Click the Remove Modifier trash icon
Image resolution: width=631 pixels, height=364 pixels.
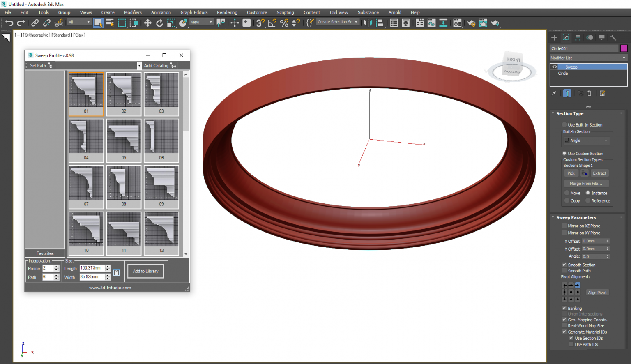[589, 93]
